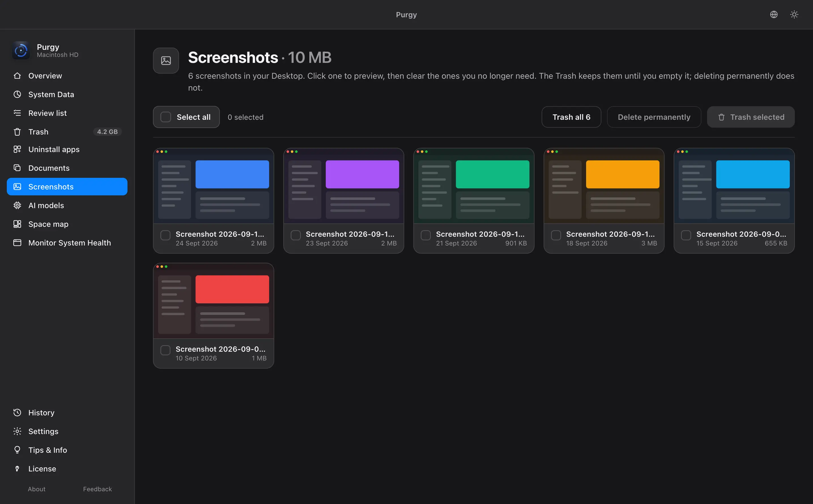Open the Review list page

(67, 113)
